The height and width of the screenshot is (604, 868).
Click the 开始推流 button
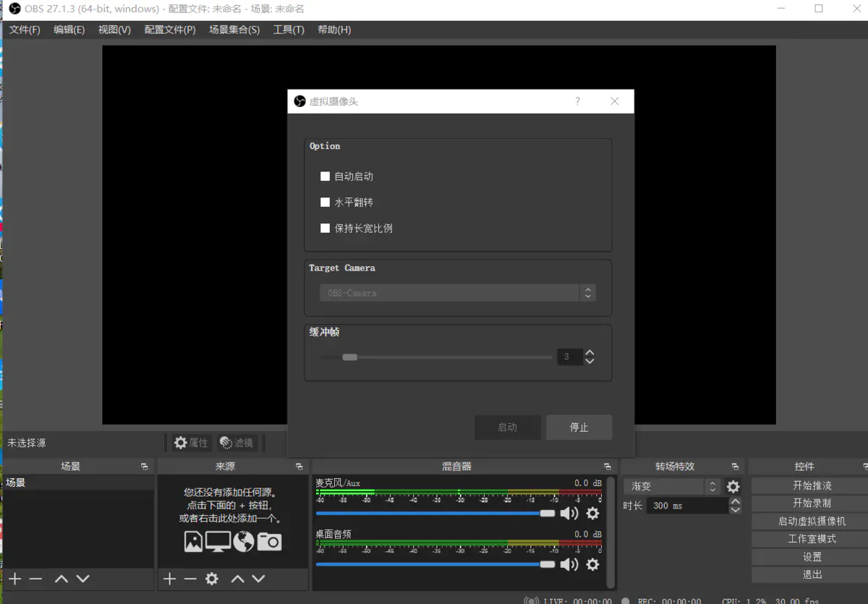[810, 485]
